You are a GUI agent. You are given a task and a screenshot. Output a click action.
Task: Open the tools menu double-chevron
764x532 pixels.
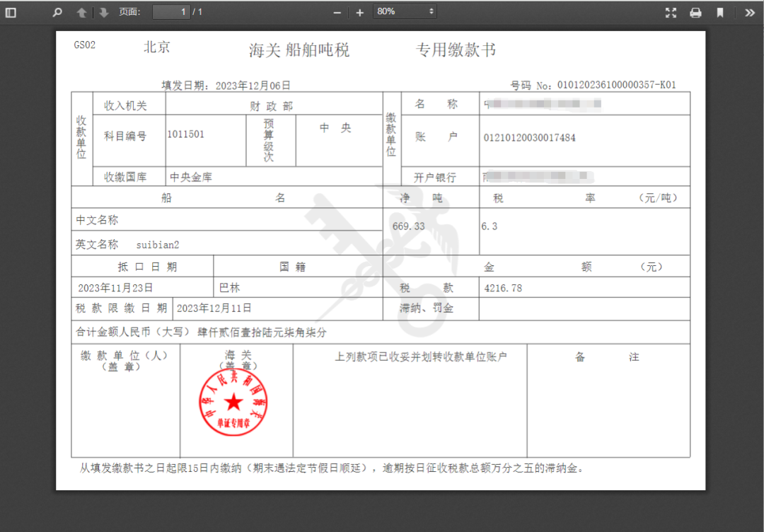(x=750, y=13)
